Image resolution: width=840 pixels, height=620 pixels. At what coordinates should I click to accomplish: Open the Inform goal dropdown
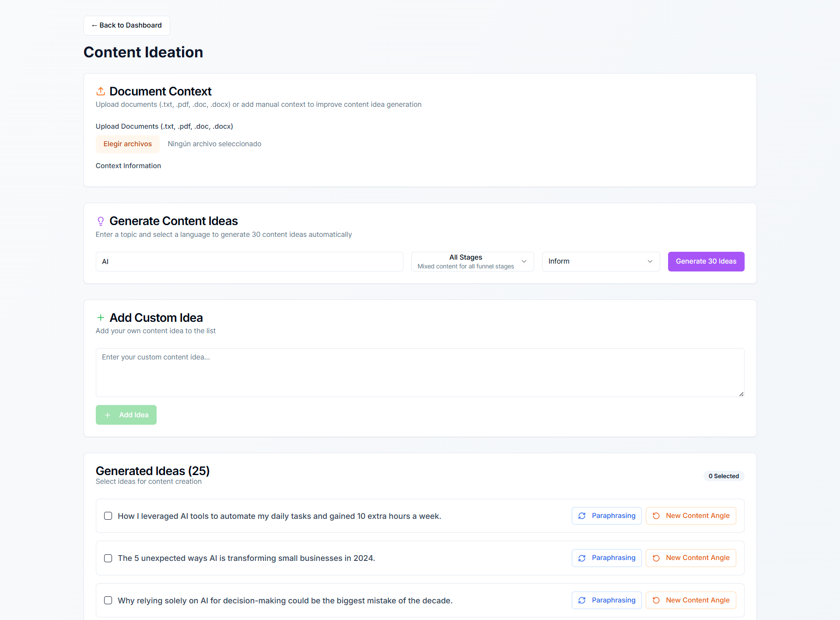coord(601,261)
